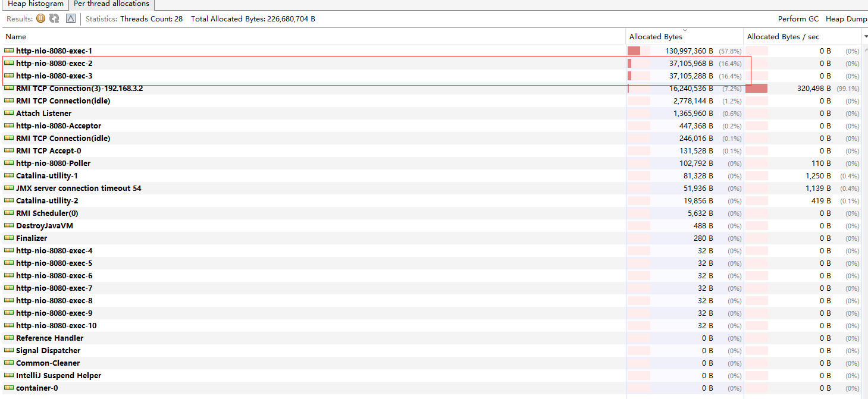Click thread icon beside JMX server connection timeout 54
Viewport: 868px width, 399px height.
click(9, 188)
